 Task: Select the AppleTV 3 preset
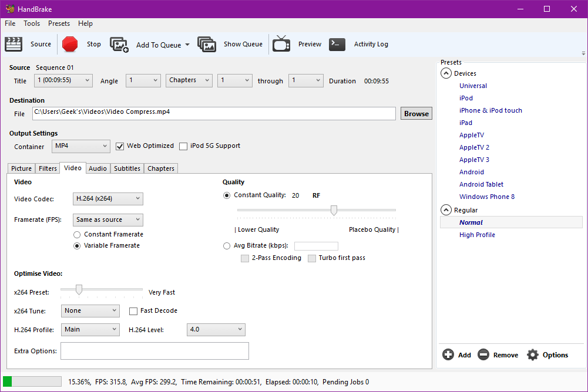474,160
